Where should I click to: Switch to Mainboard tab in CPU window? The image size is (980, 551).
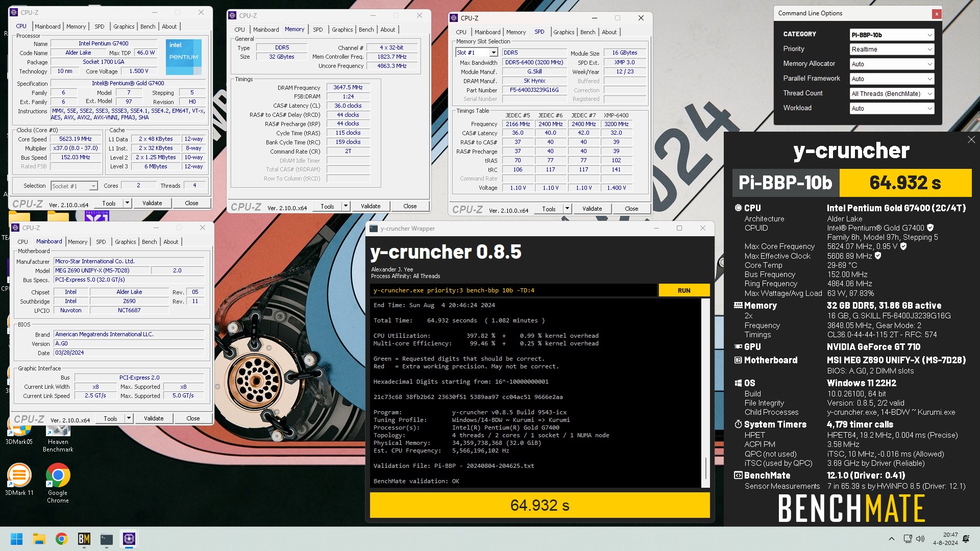[x=47, y=27]
